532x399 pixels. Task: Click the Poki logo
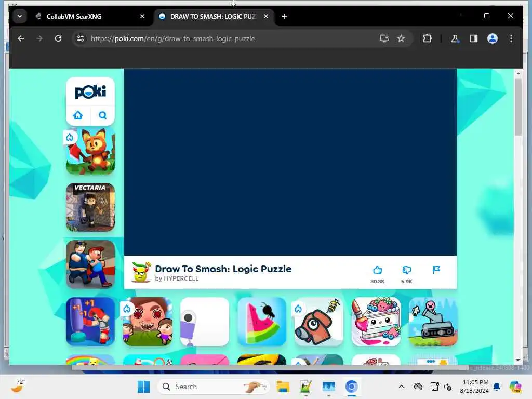tap(90, 91)
